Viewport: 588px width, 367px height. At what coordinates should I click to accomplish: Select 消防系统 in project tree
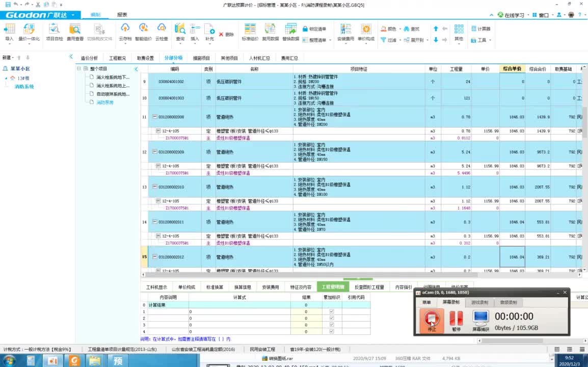click(24, 86)
